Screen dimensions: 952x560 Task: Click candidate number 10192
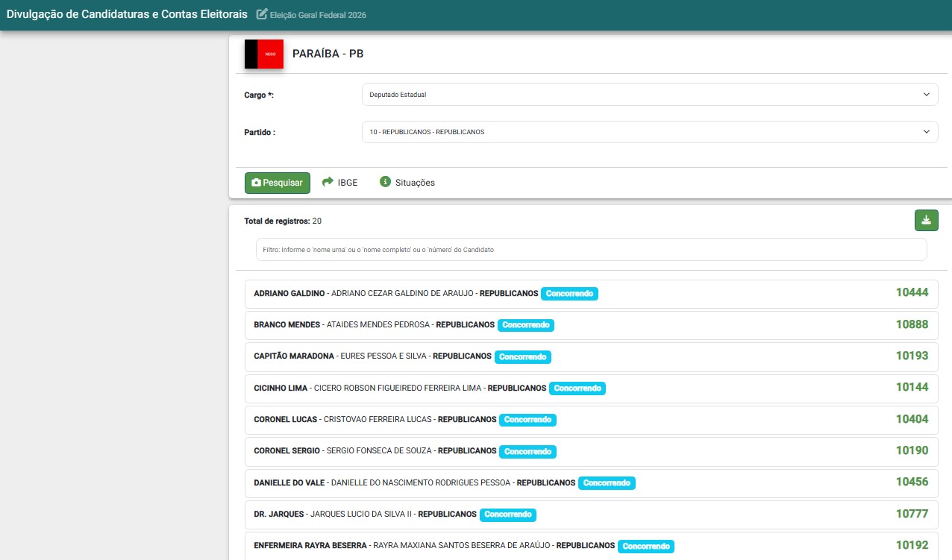click(x=912, y=545)
